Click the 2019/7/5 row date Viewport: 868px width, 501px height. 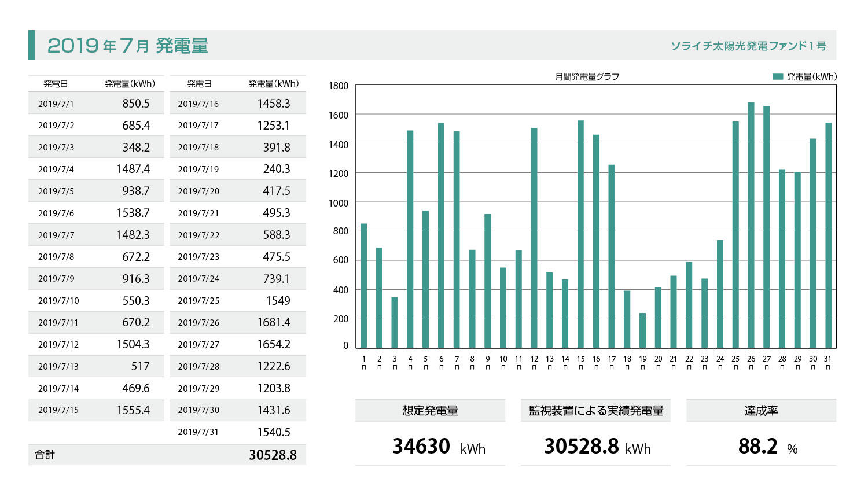pyautogui.click(x=56, y=191)
